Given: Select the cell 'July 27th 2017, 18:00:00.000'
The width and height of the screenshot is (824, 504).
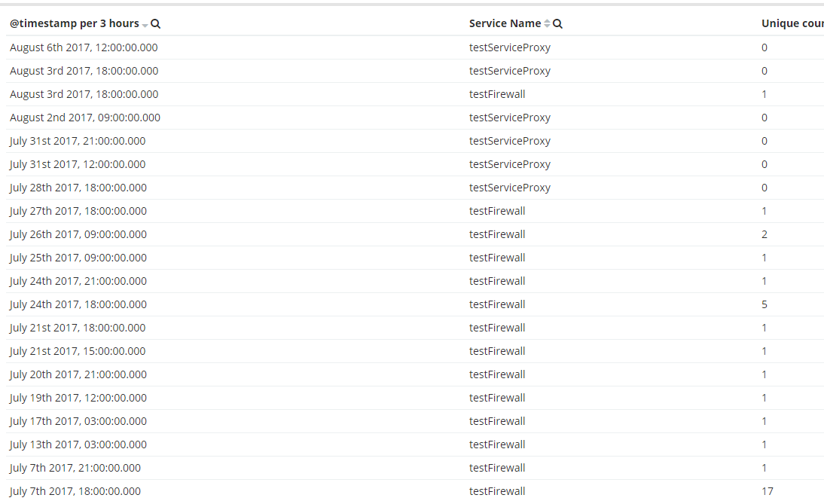Looking at the screenshot, I should [78, 211].
